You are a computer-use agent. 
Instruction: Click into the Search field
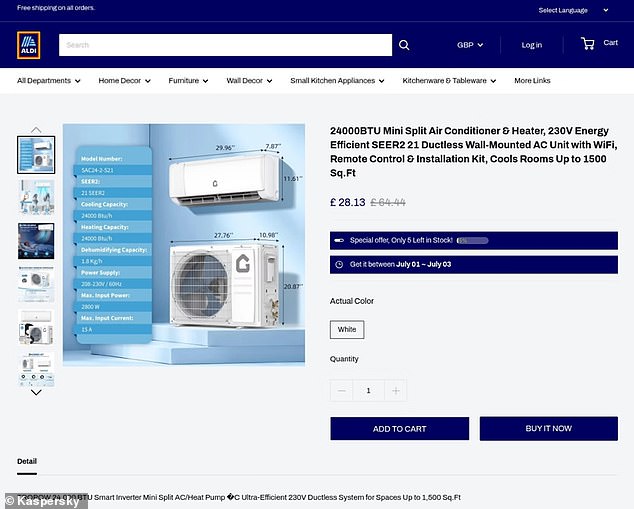[x=225, y=45]
